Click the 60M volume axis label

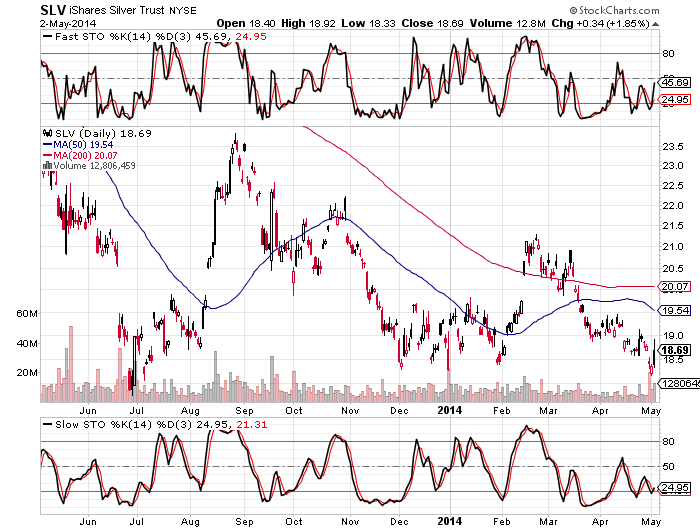point(27,314)
